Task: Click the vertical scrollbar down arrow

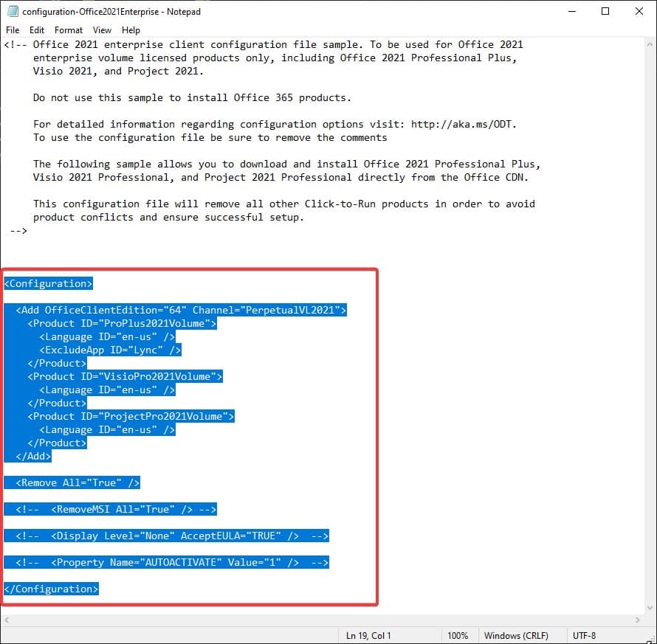Action: pos(650,608)
